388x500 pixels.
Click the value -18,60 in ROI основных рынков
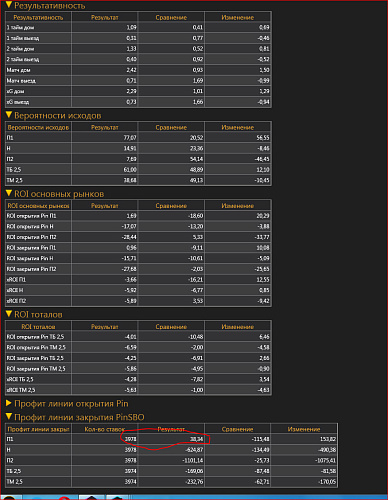[195, 216]
